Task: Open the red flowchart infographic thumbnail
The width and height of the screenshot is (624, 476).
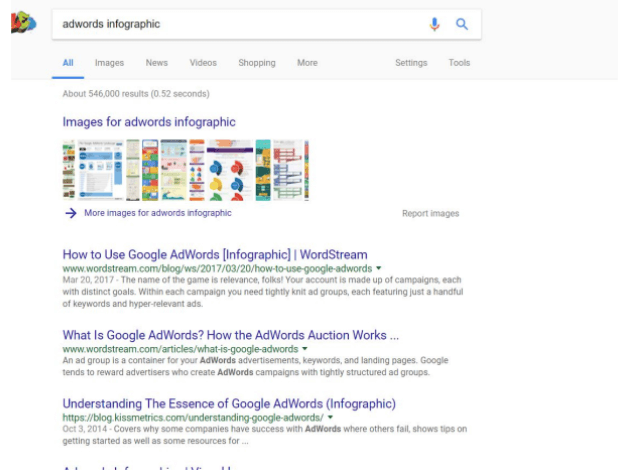Action: point(287,170)
